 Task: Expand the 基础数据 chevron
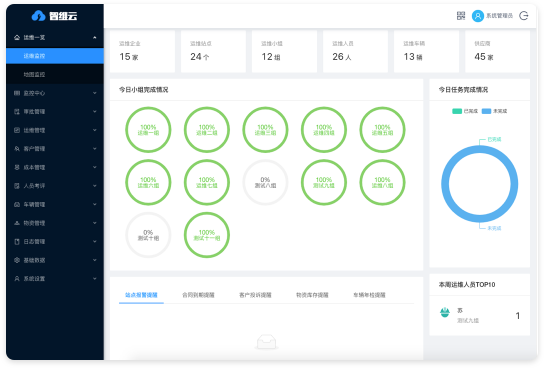click(95, 260)
